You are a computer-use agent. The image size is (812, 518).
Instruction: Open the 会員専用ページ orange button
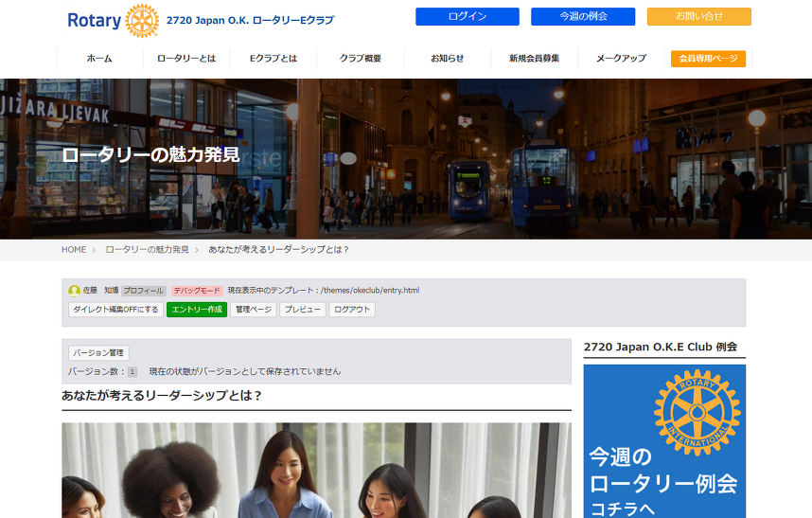coord(708,59)
